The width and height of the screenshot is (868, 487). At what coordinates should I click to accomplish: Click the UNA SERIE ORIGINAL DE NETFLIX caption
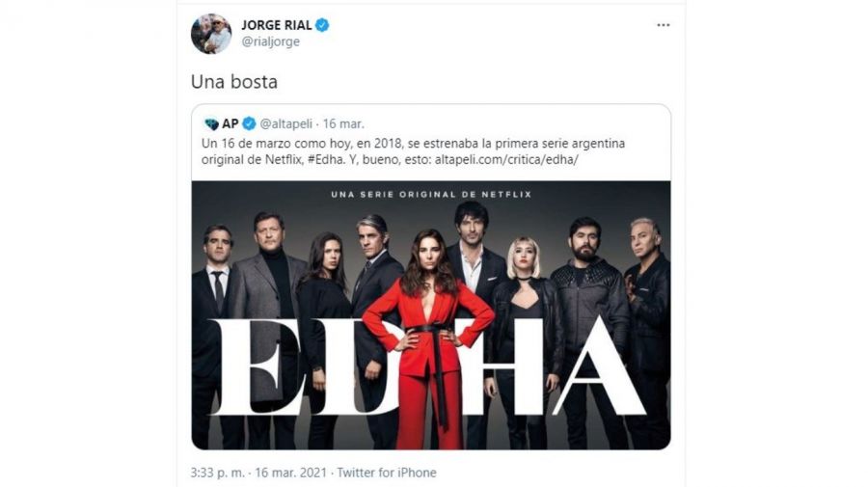(x=431, y=194)
